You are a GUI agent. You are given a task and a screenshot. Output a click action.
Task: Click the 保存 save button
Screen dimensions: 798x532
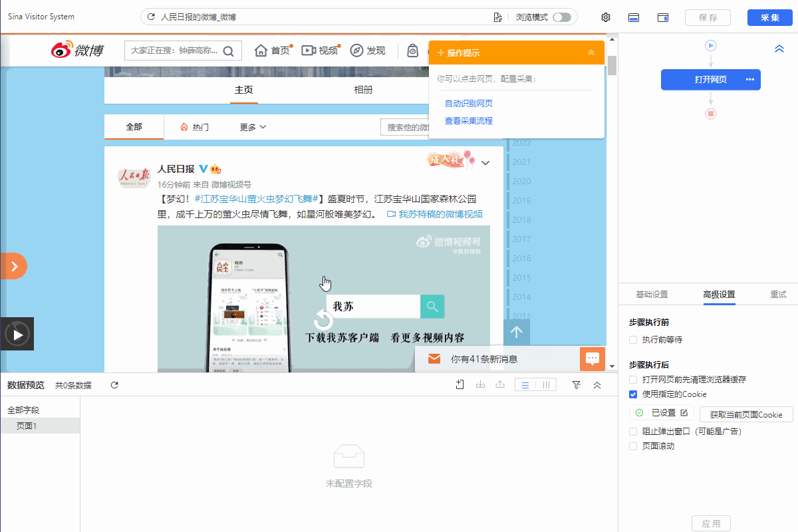point(708,17)
